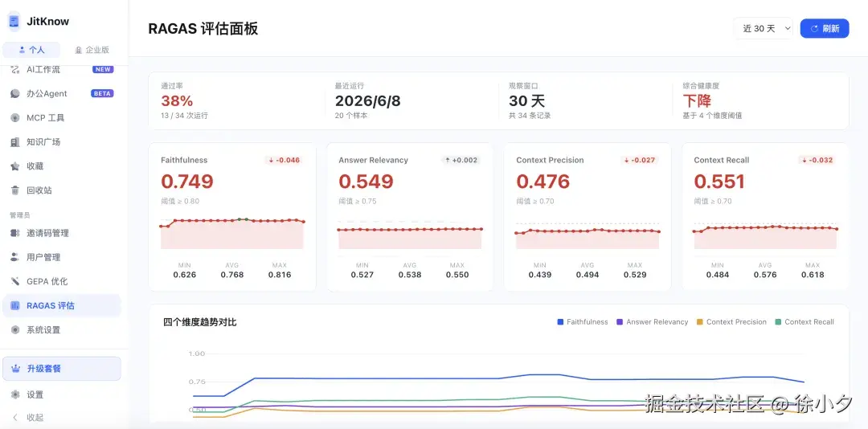
Task: Click the 13 / 34 次运行 text
Action: [x=184, y=116]
